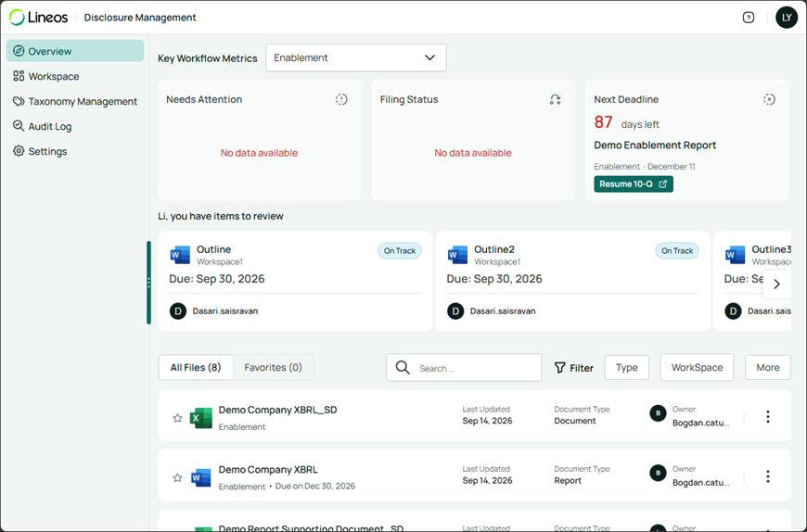Click Excel icon of Demo Company XBRL_SD
807x532 pixels.
coord(200,418)
